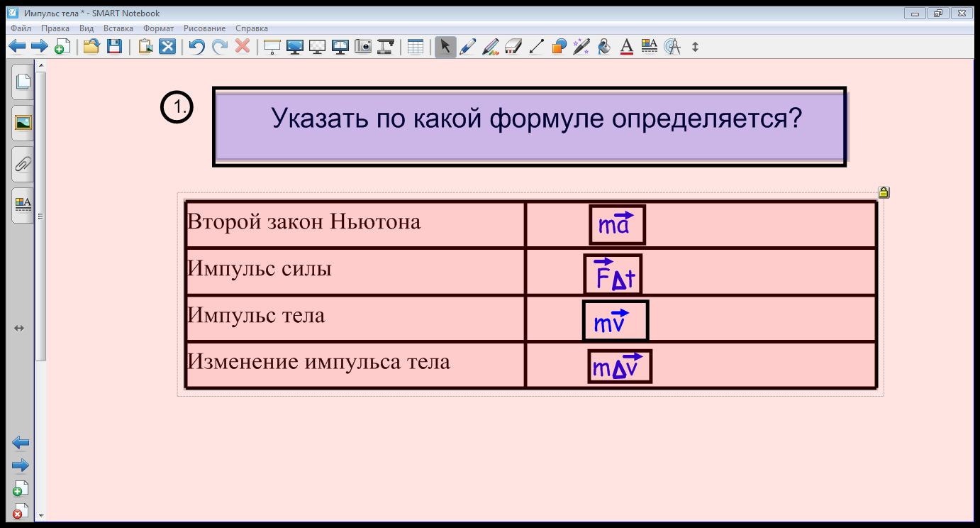The image size is (980, 528).
Task: Select the formula box 'ma'
Action: [617, 224]
